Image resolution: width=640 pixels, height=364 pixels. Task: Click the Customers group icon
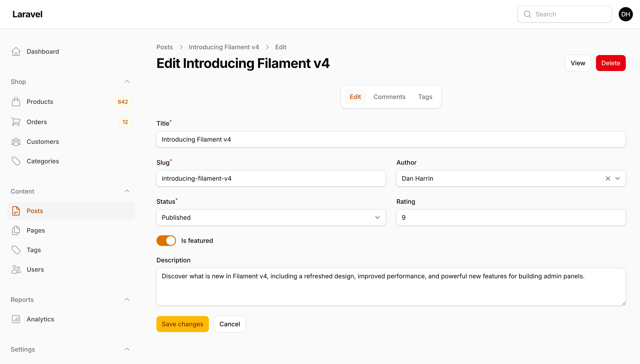(x=16, y=142)
